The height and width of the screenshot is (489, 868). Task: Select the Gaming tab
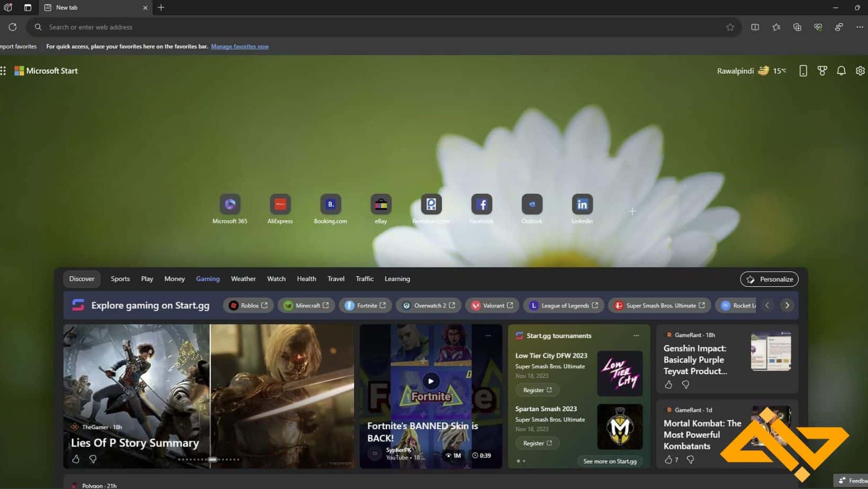pyautogui.click(x=207, y=279)
